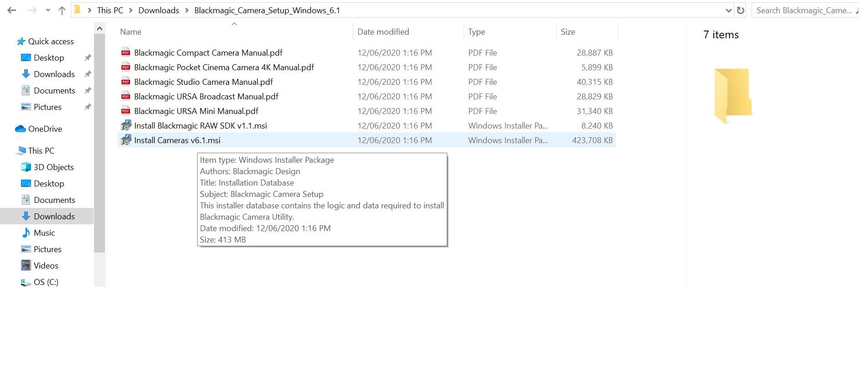The width and height of the screenshot is (868, 372).
Task: Expand the chevron after This PC breadcrumb
Action: (x=131, y=10)
